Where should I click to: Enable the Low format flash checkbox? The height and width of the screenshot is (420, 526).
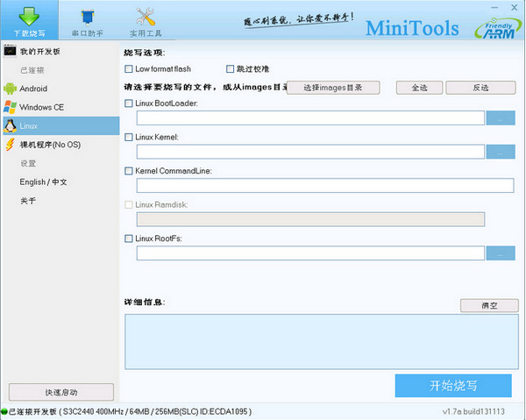click(129, 68)
